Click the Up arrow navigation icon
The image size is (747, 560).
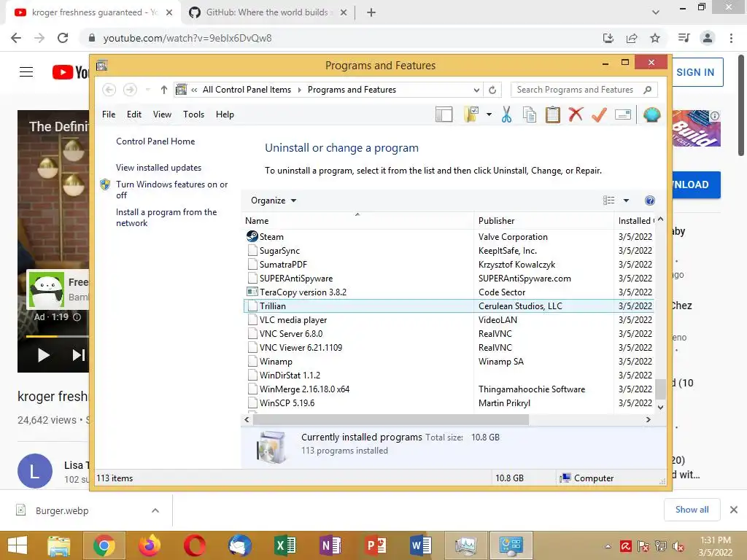point(164,90)
